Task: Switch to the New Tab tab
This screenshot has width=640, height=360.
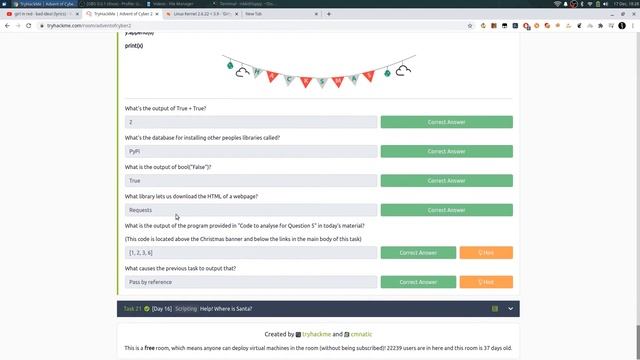Action: click(281, 14)
